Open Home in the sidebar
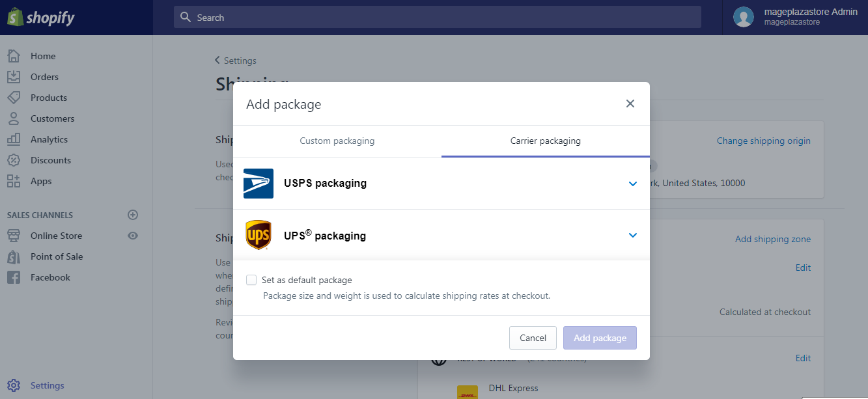Screen dimensions: 868x399 click(43, 56)
